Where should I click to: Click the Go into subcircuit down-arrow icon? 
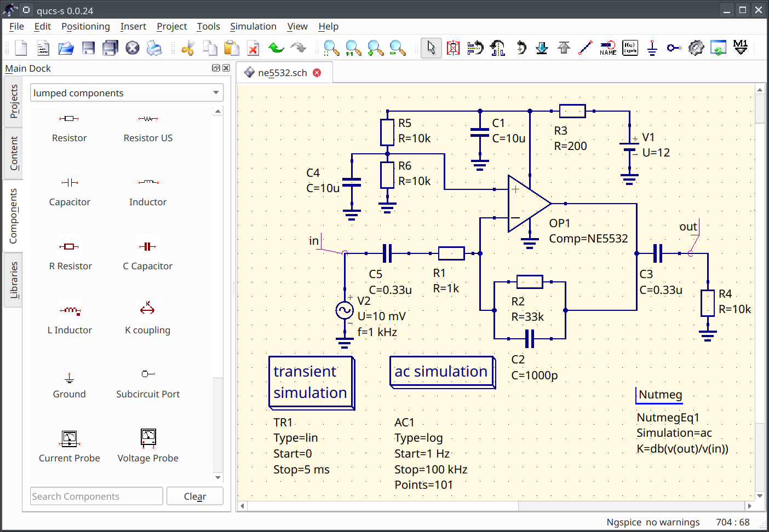click(542, 48)
